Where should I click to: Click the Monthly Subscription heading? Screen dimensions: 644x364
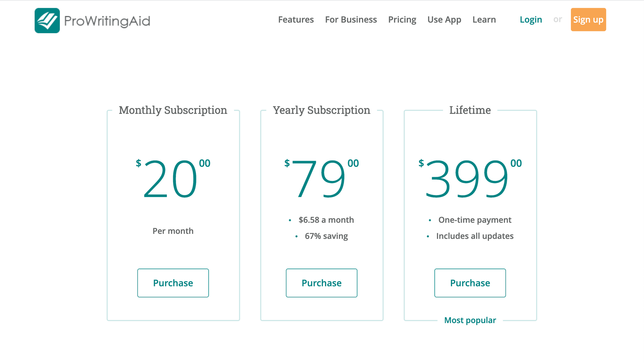[173, 110]
